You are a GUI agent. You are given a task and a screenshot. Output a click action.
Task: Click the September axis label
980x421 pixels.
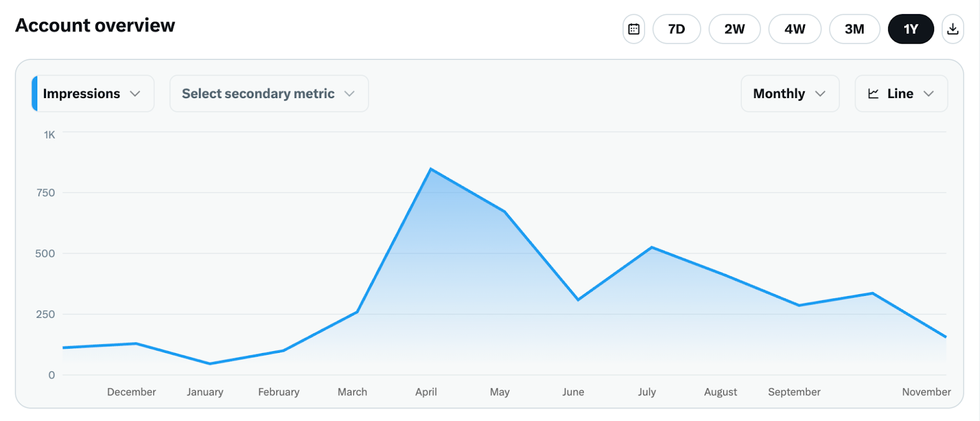pyautogui.click(x=794, y=392)
